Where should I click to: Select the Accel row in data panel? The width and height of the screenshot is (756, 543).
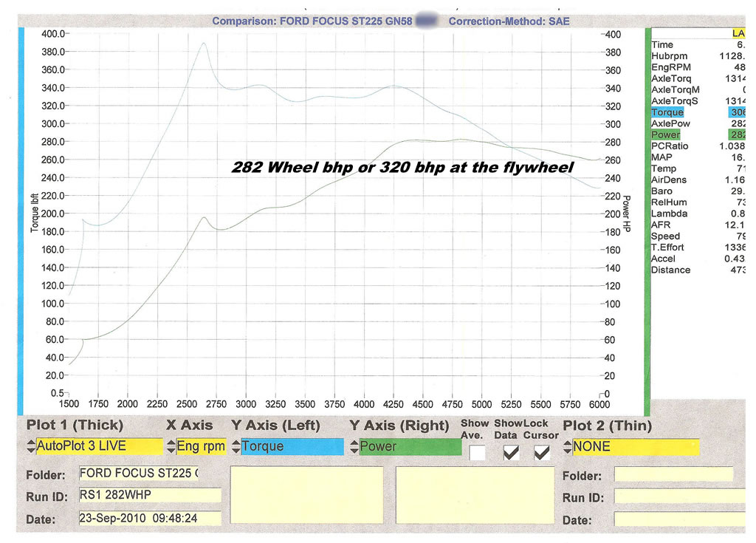698,259
